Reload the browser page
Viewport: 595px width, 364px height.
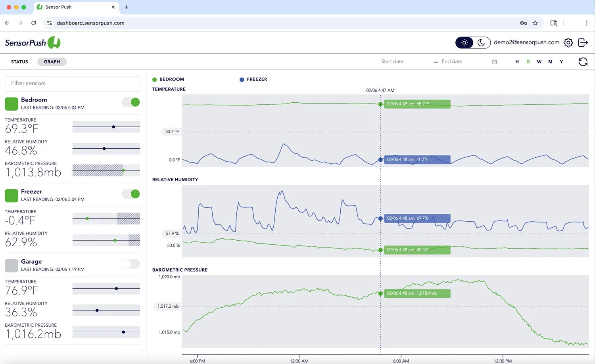(x=34, y=23)
